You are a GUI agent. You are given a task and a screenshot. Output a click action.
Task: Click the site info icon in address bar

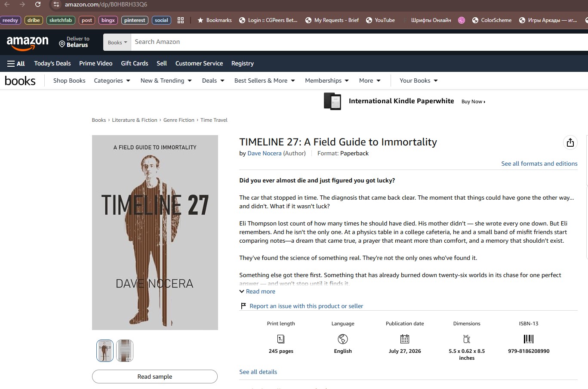click(56, 4)
